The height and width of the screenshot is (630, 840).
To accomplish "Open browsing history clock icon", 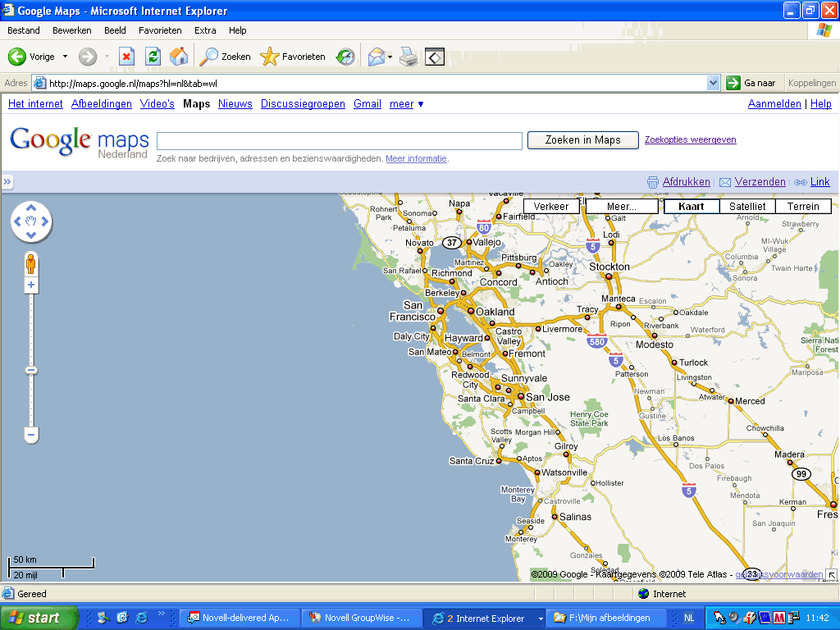I will click(345, 57).
